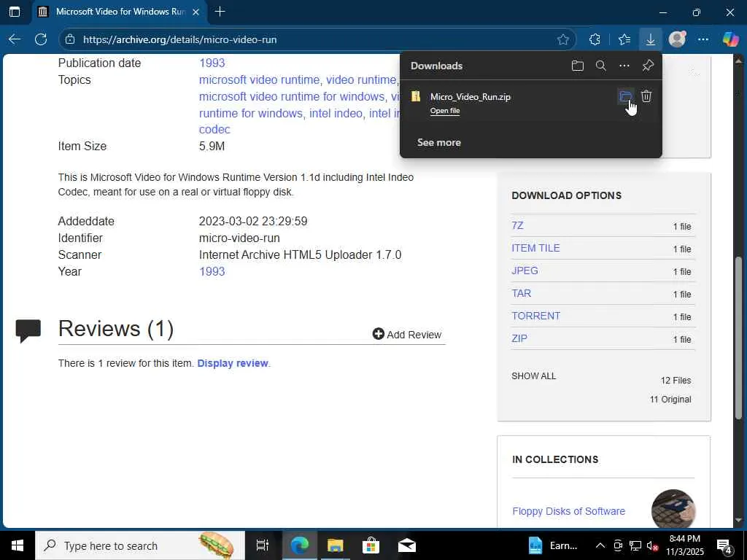Click the Micro_Video_Run.zip file icon
The width and height of the screenshot is (747, 560).
point(416,97)
